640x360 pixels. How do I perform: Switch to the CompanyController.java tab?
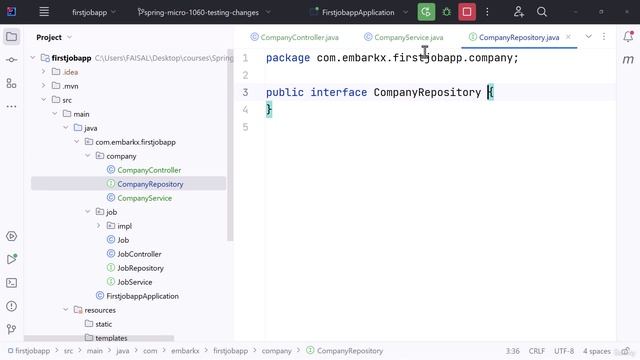point(294,37)
